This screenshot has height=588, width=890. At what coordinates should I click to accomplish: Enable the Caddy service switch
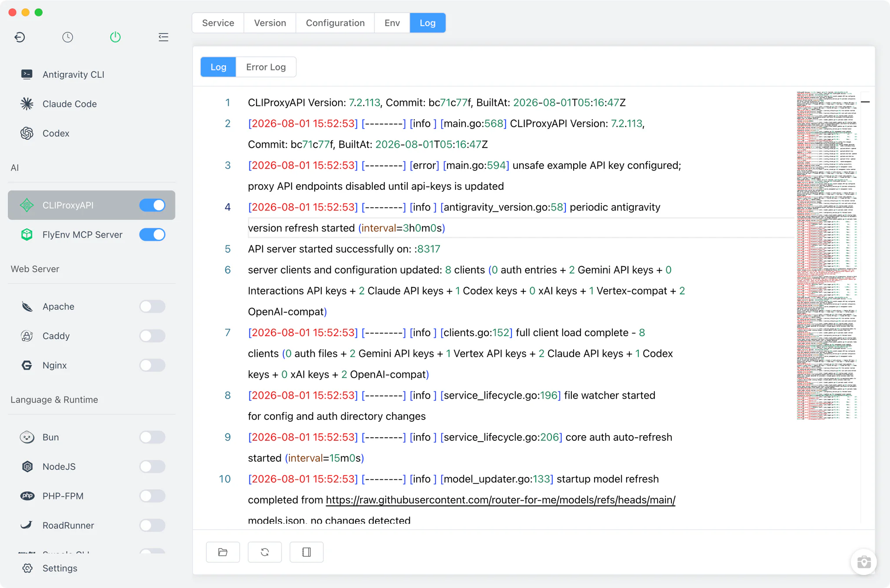152,336
